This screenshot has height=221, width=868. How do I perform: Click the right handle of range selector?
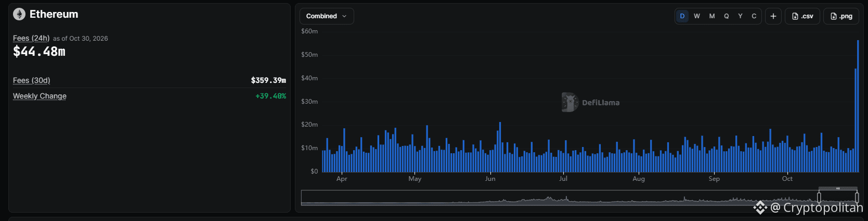click(857, 198)
